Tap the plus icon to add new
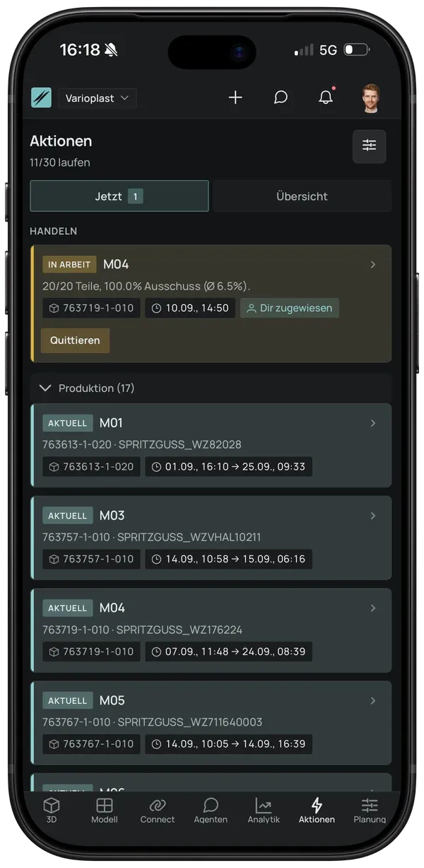 pos(235,98)
